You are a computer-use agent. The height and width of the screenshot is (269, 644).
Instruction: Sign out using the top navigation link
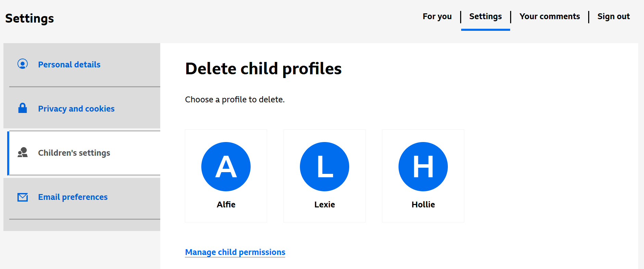pyautogui.click(x=614, y=16)
